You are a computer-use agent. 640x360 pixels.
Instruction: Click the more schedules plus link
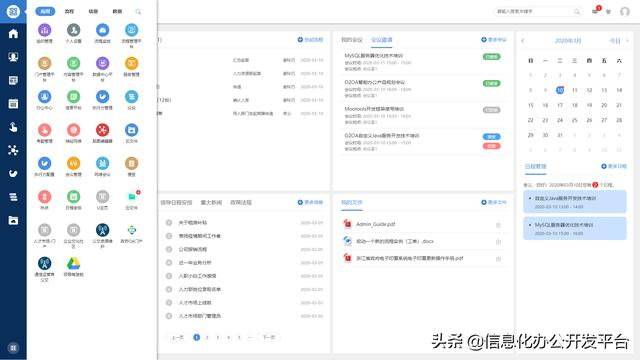(x=614, y=166)
